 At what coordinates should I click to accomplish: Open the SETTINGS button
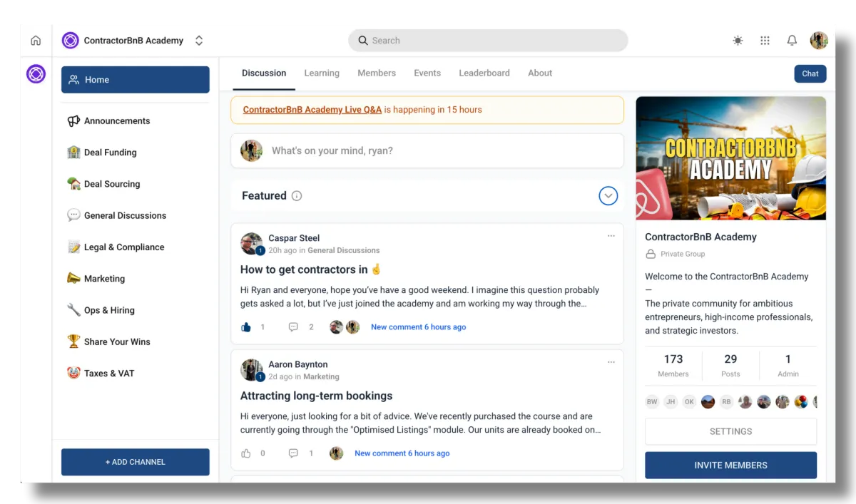coord(731,431)
